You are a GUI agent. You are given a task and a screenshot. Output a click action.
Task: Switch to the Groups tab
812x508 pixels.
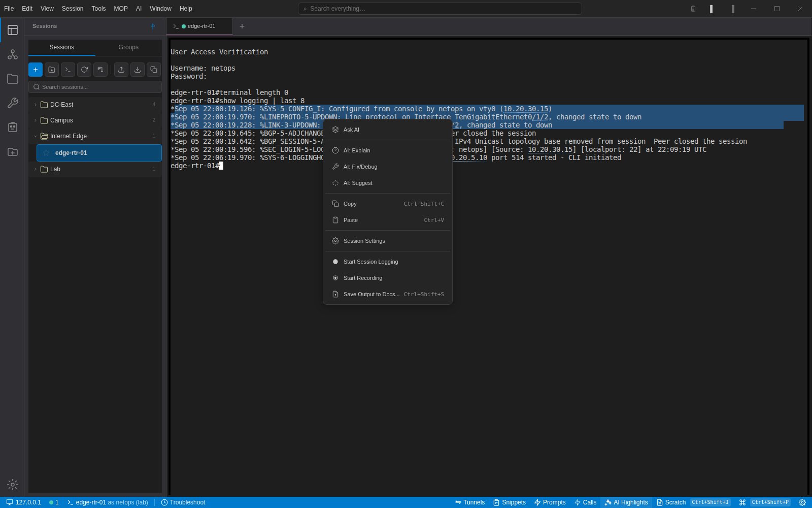[x=128, y=47]
